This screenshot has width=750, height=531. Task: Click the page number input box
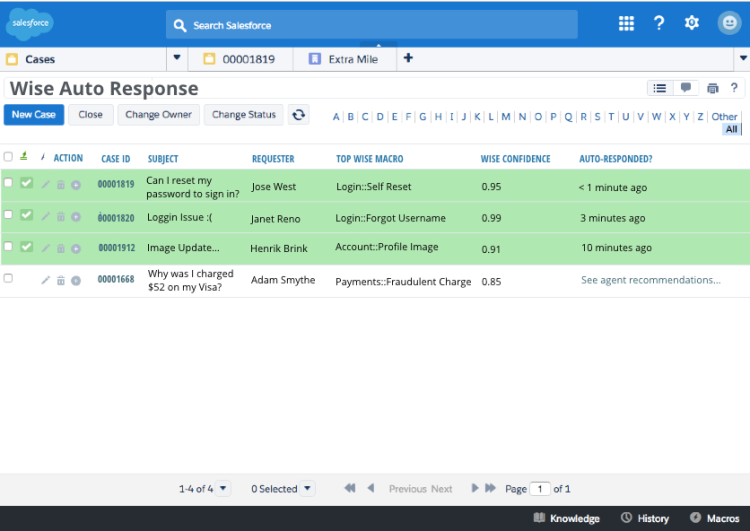pyautogui.click(x=540, y=489)
